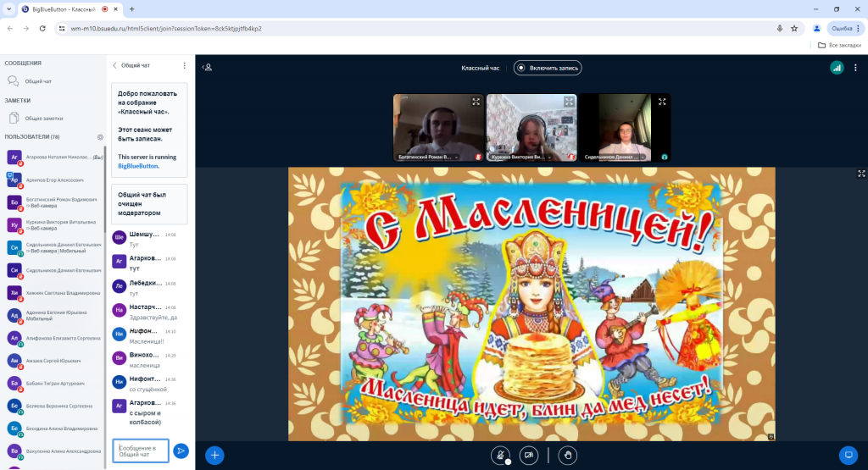This screenshot has width=868, height=470.
Task: Select Сидельников entry marked Веб-камера | Мобильный
Action: tap(54, 248)
